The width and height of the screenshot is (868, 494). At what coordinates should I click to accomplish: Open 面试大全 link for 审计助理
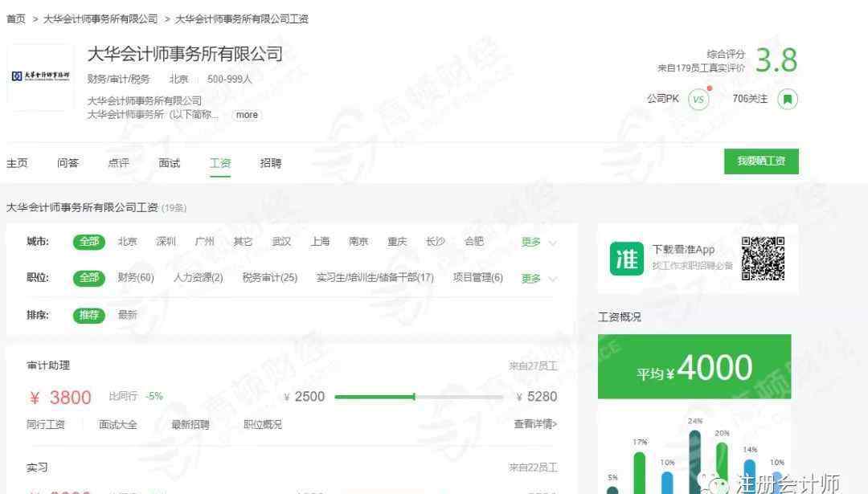click(x=118, y=425)
